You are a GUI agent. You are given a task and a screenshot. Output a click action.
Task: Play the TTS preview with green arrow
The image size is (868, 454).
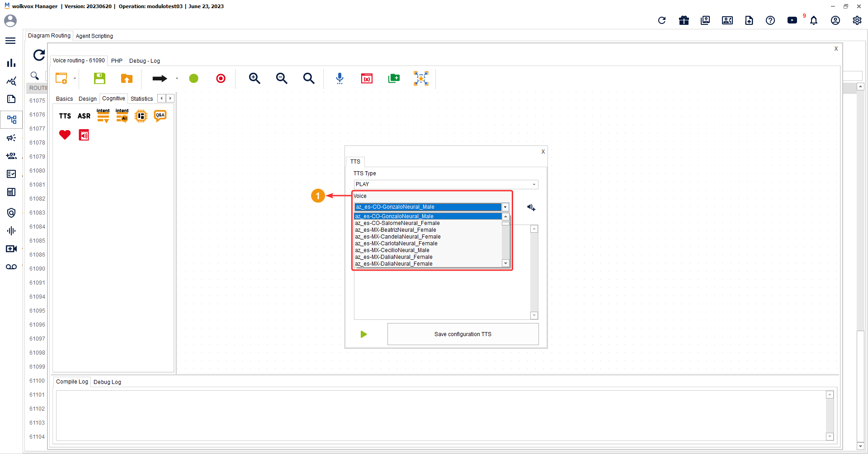point(364,334)
